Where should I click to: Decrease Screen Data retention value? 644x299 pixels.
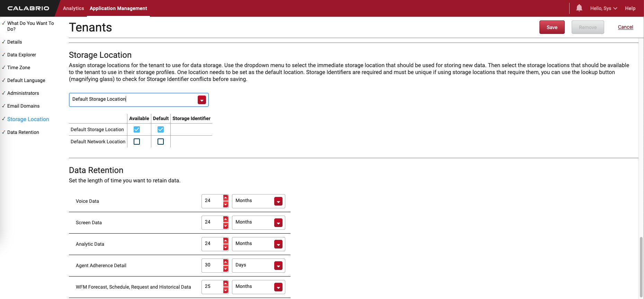click(226, 226)
